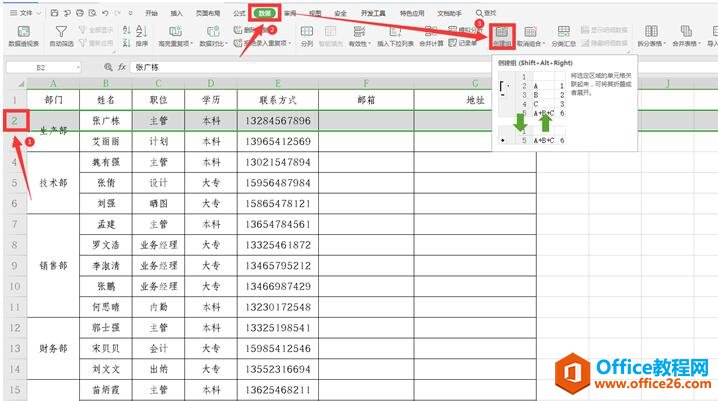Screen dimensions: 718x401
Task: Switch to the 插入 Insert tab
Action: tap(176, 13)
